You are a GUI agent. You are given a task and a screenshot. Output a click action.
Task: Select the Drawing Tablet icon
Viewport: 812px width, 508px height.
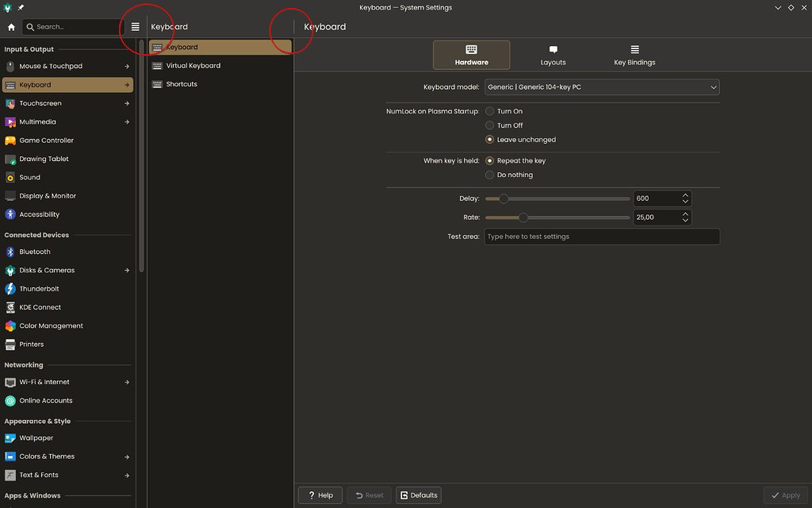[x=11, y=159]
